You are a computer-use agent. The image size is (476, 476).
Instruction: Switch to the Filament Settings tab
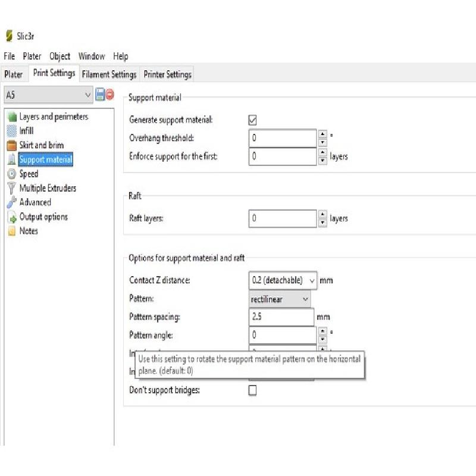(109, 74)
